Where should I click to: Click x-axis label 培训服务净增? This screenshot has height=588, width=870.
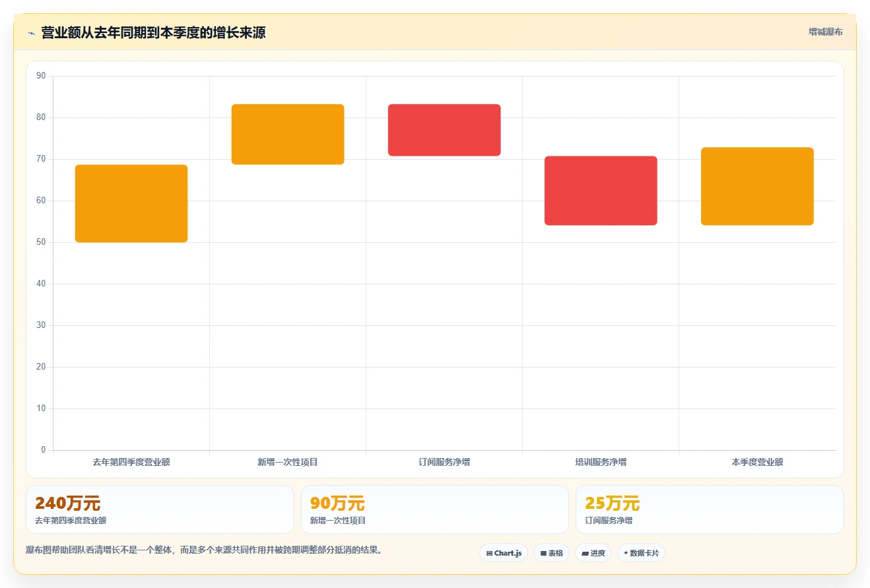601,462
